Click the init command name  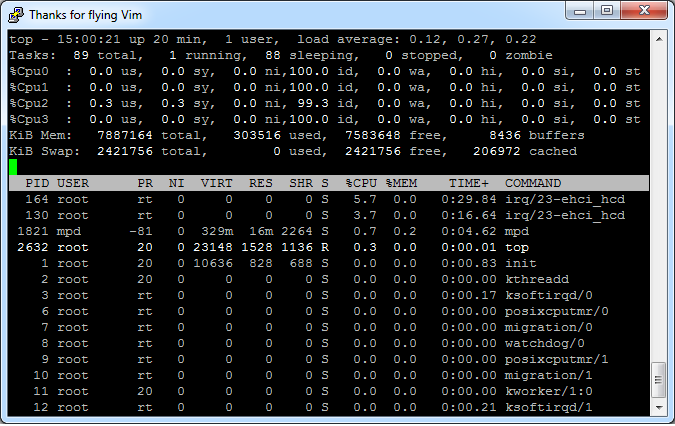click(521, 263)
